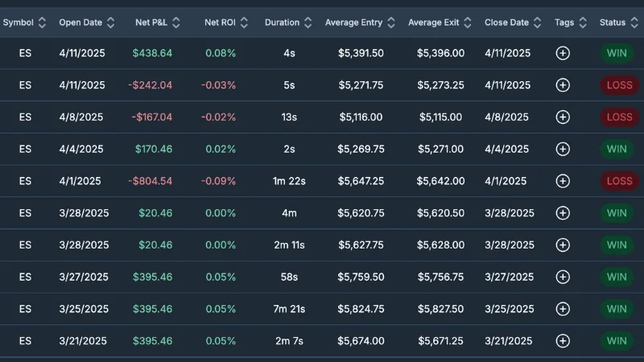The width and height of the screenshot is (644, 362).
Task: Sort by Average Entry arrows
Action: [x=391, y=23]
